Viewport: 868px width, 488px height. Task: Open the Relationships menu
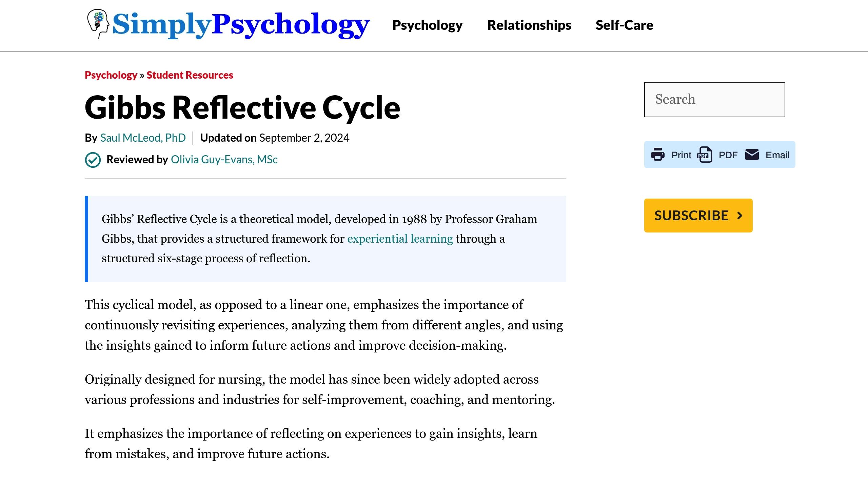point(529,25)
